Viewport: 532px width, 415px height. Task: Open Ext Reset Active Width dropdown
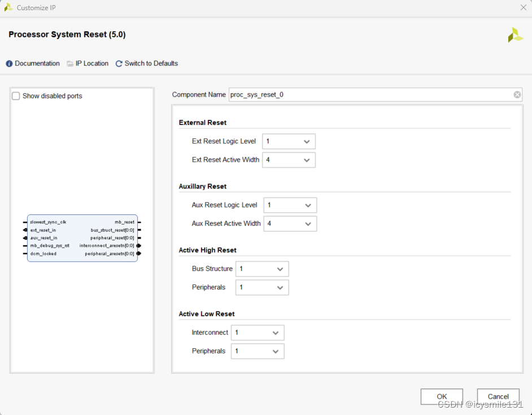point(289,160)
